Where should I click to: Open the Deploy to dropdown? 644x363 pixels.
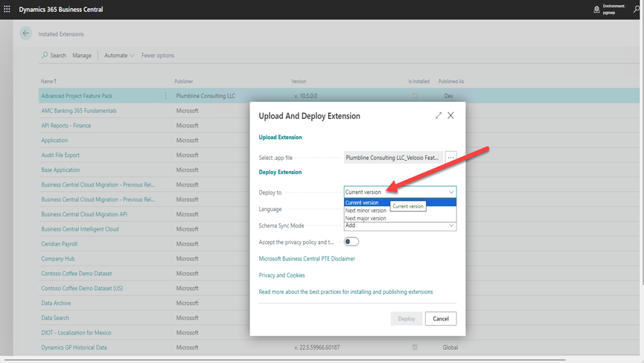tap(400, 192)
